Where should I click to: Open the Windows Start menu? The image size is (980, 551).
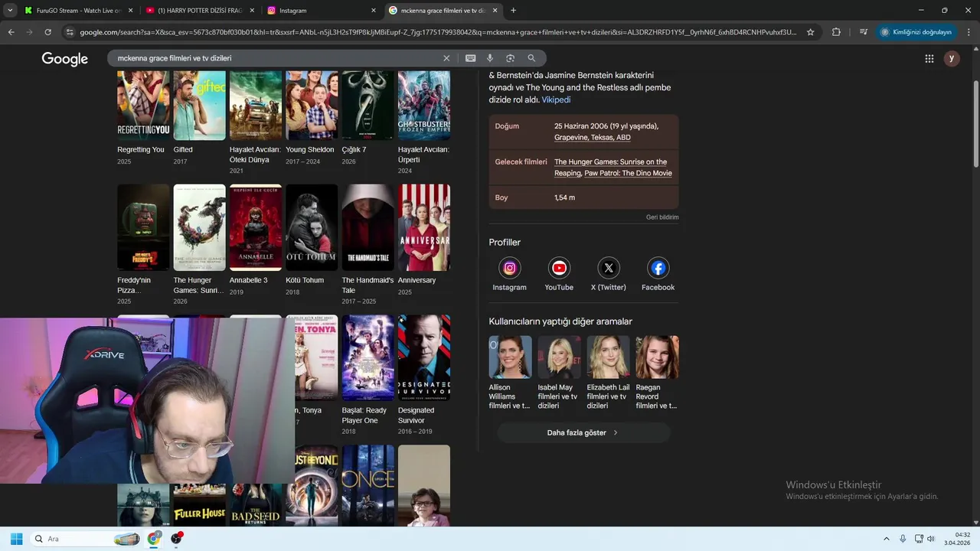16,539
